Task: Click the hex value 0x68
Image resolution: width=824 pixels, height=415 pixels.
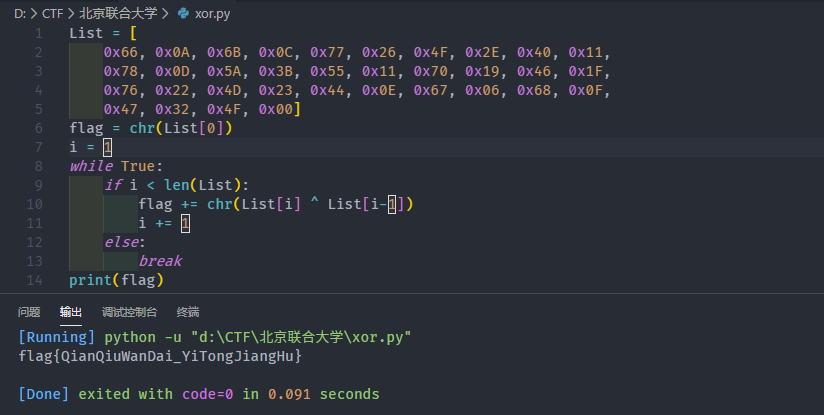Action: pos(534,90)
